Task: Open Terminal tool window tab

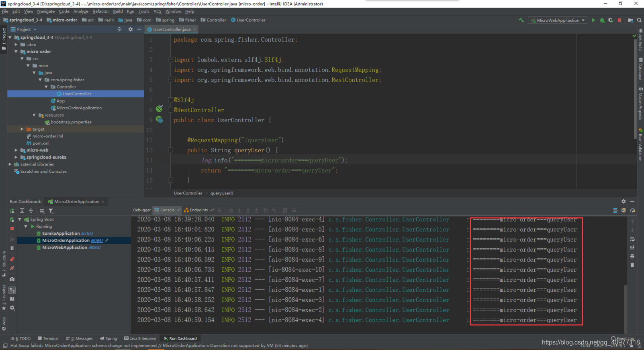Action: 48,338
